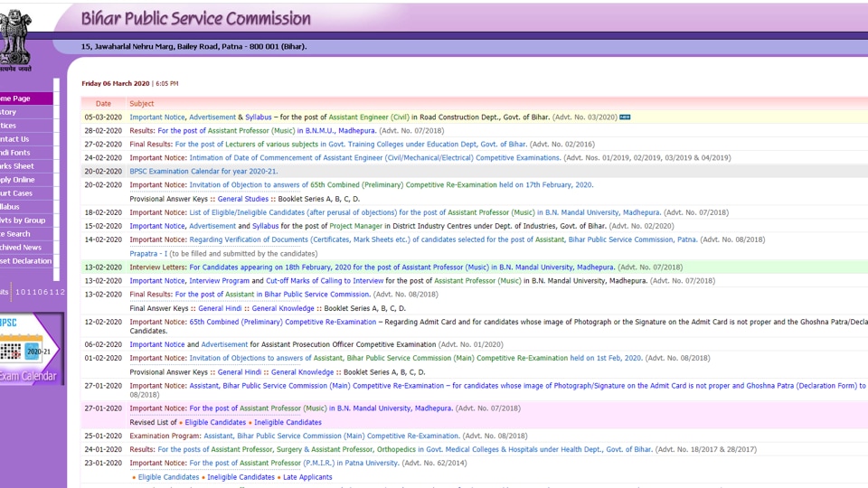The height and width of the screenshot is (488, 868).
Task: Open the Late Applicants link
Action: point(307,477)
